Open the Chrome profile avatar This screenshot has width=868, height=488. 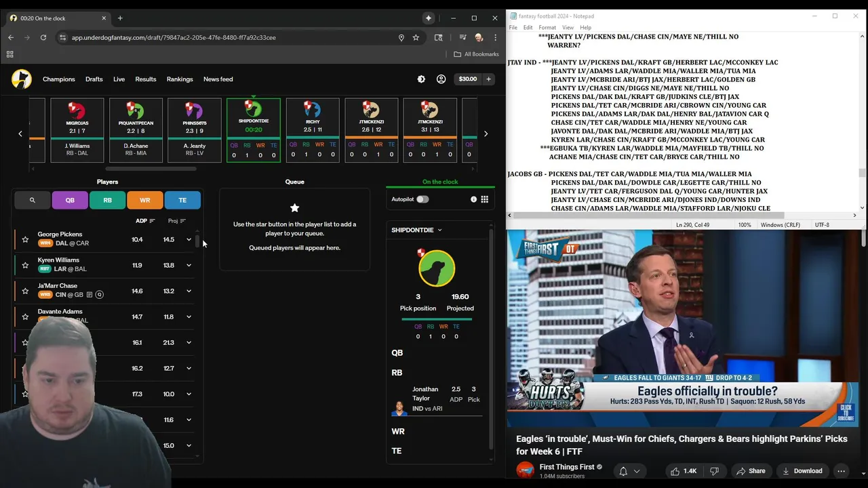[x=479, y=37]
